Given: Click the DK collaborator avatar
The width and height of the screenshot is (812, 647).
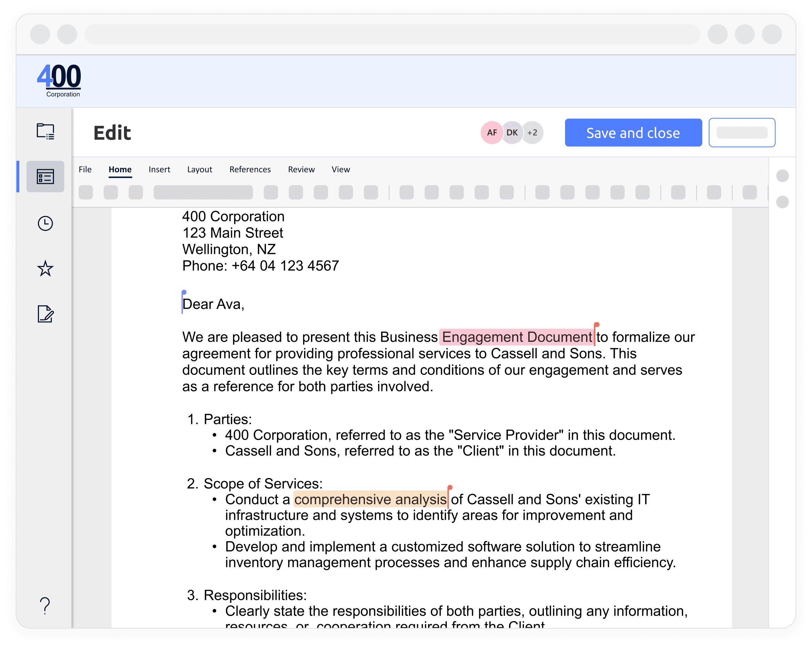Looking at the screenshot, I should click(x=512, y=133).
